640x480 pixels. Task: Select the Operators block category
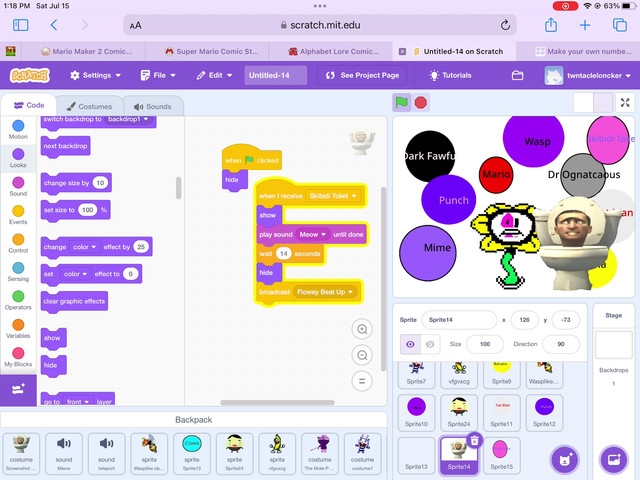18,300
